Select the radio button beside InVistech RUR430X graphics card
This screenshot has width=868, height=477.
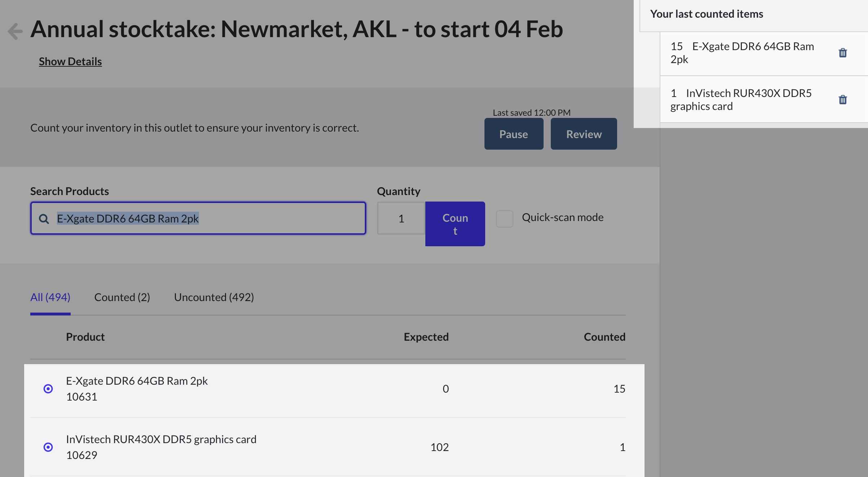(x=48, y=447)
